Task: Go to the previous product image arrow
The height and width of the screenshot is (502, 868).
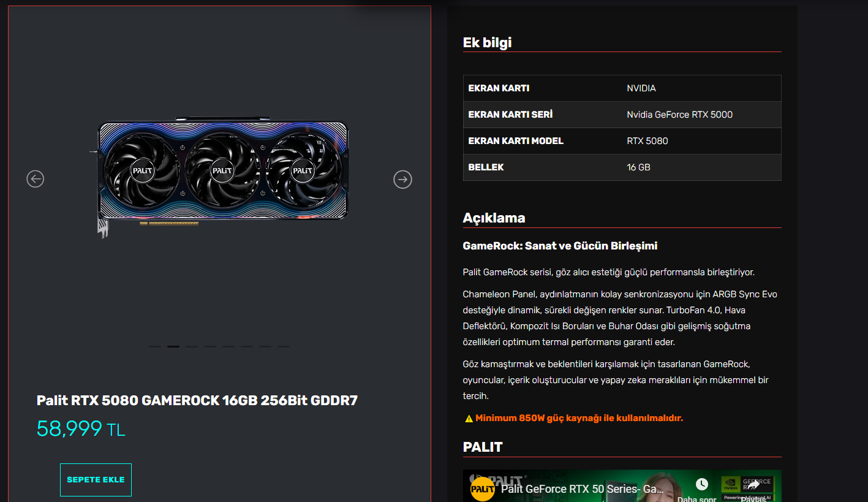Action: tap(36, 179)
